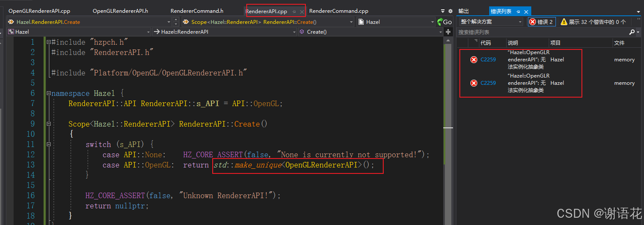Click line number 13 in the gutter

tap(30, 165)
